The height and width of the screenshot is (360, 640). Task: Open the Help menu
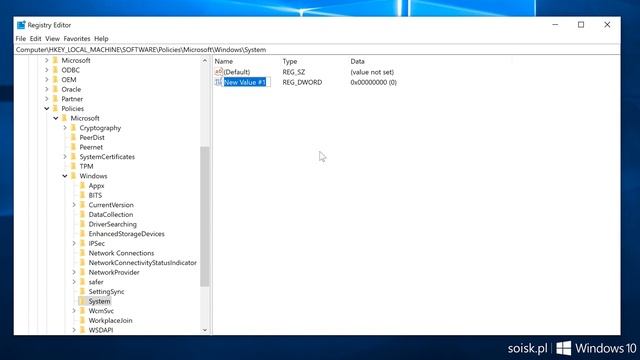pyautogui.click(x=101, y=39)
